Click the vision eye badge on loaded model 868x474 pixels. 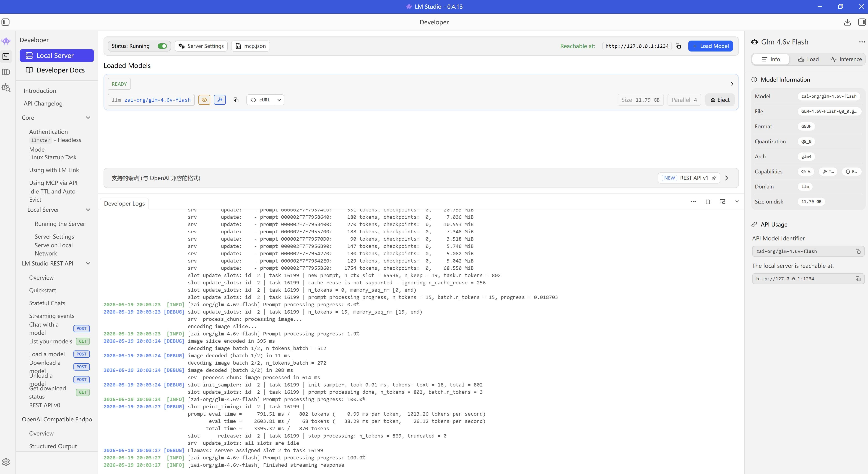point(204,100)
